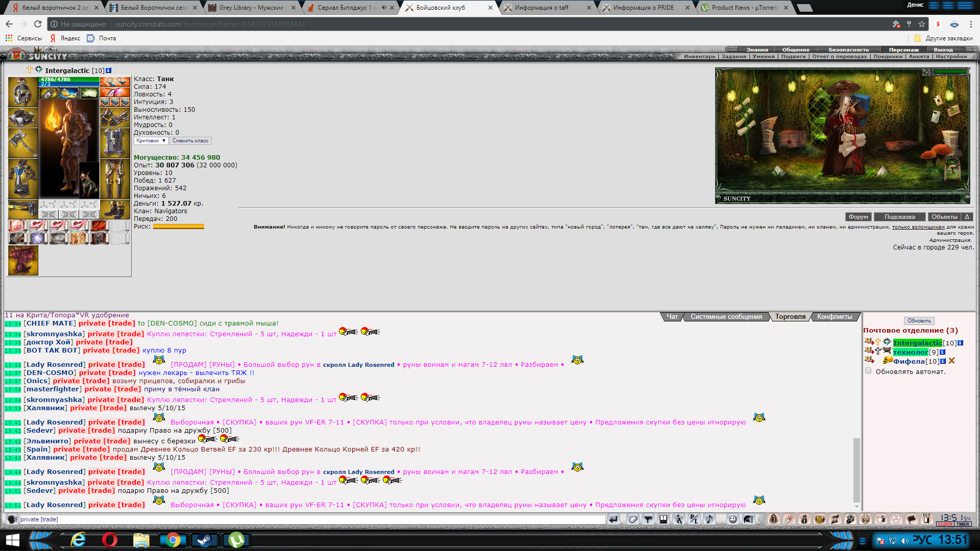This screenshot has width=980, height=551.
Task: Click the Сменить класс button
Action: tap(190, 141)
